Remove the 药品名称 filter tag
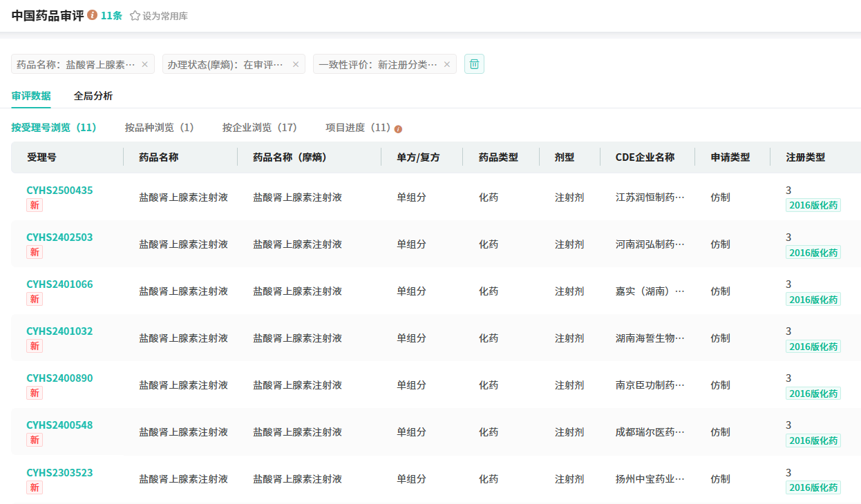Viewport: 861px width, 504px height. point(144,64)
